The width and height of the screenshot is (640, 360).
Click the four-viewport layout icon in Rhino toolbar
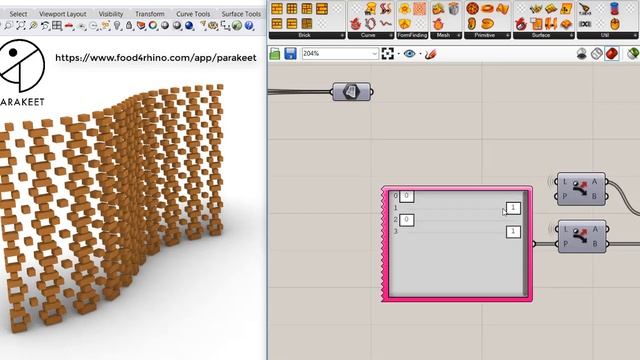pyautogui.click(x=57, y=26)
